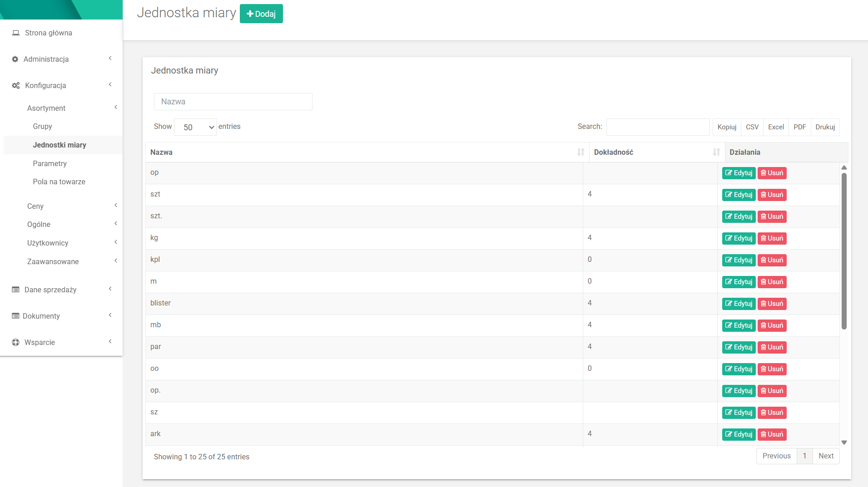Screen dimensions: 868x487
Task: Collapse the Asortyment submenu
Action: [46, 108]
